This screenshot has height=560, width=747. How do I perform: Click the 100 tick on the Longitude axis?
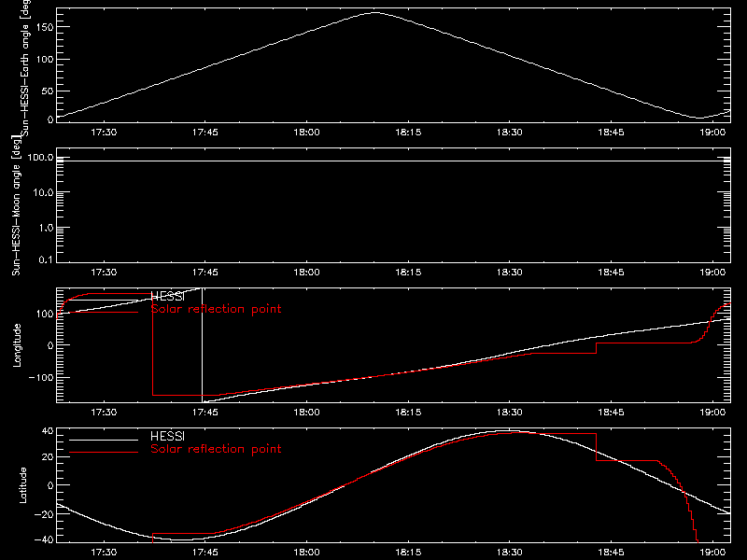pyautogui.click(x=45, y=314)
